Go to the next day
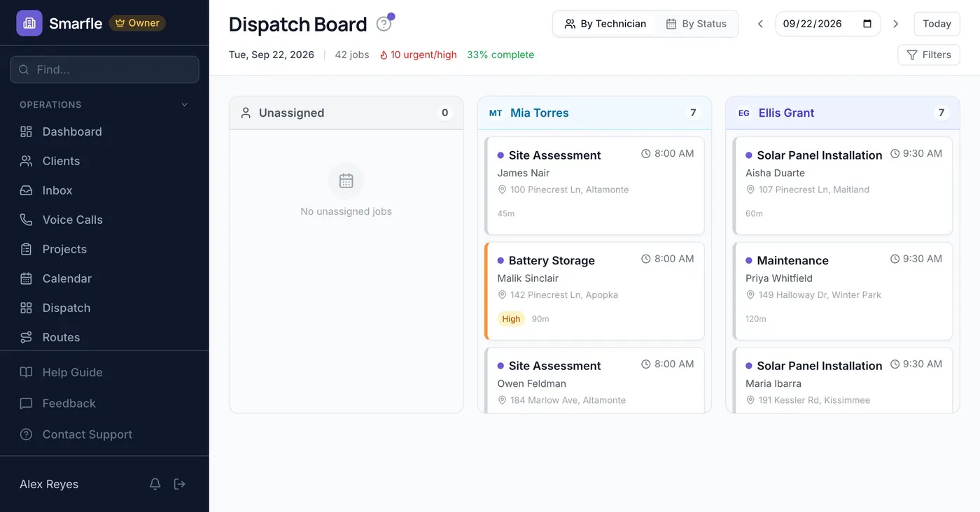Screen dimensions: 980x512 (895, 24)
